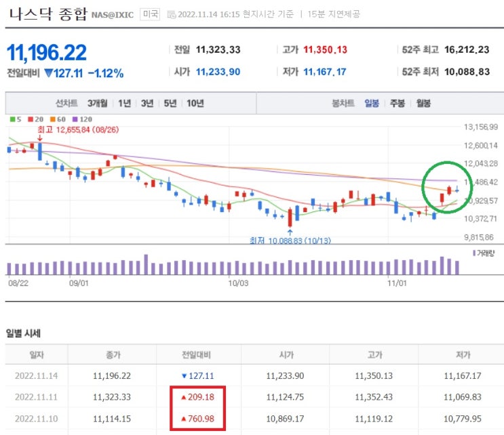
Task: Select the 3개월 line chart period
Action: (x=98, y=104)
